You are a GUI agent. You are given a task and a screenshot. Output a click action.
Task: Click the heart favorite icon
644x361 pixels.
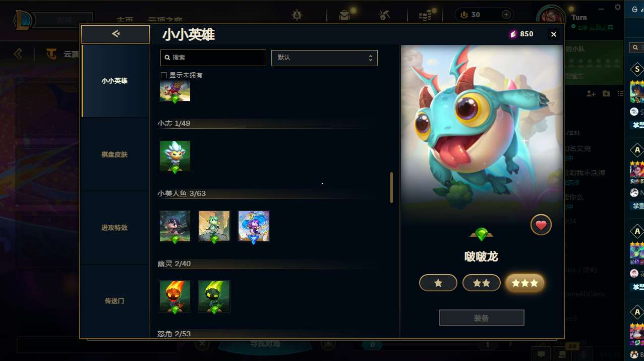pos(541,225)
